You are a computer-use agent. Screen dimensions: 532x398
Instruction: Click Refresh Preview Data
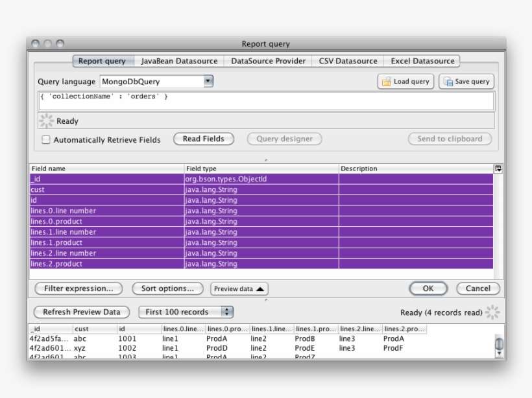tap(80, 311)
